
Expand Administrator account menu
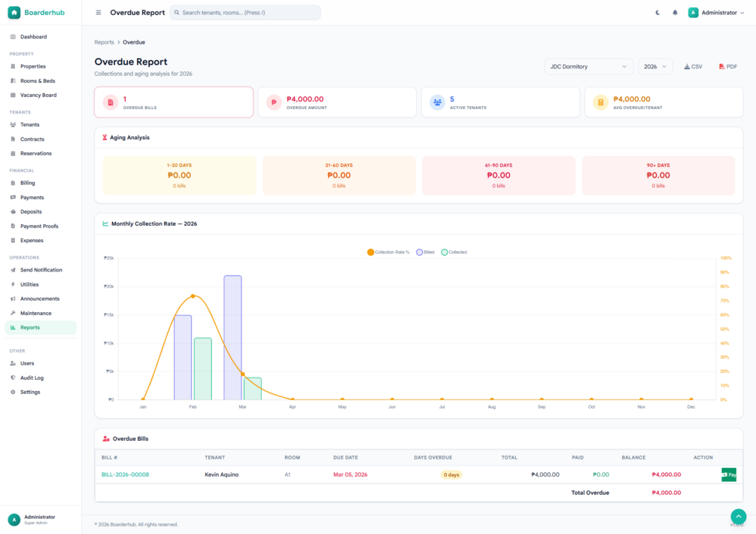pyautogui.click(x=716, y=13)
